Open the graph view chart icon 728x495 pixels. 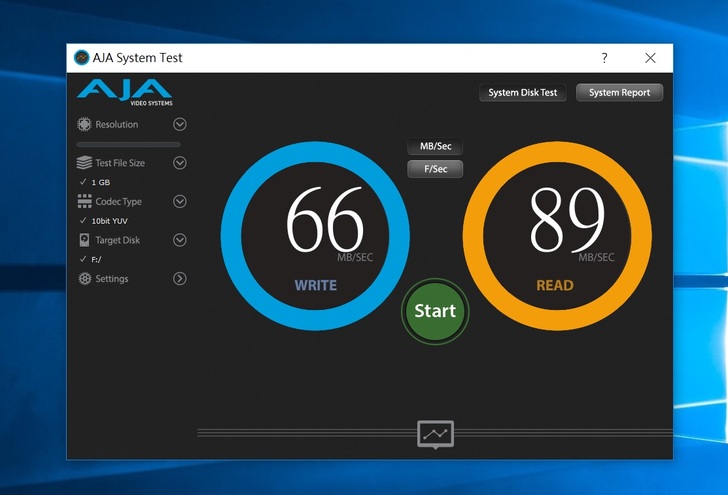pos(435,434)
